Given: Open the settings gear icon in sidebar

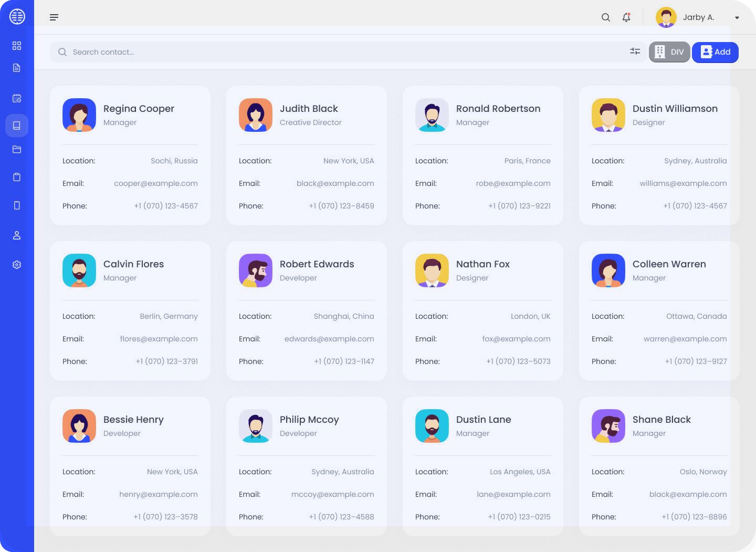Looking at the screenshot, I should [x=17, y=265].
